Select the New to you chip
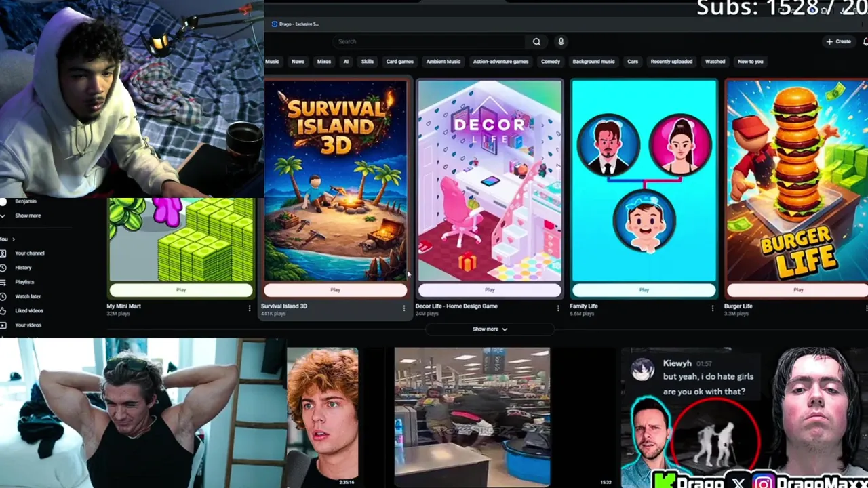Image resolution: width=868 pixels, height=488 pixels. point(750,62)
